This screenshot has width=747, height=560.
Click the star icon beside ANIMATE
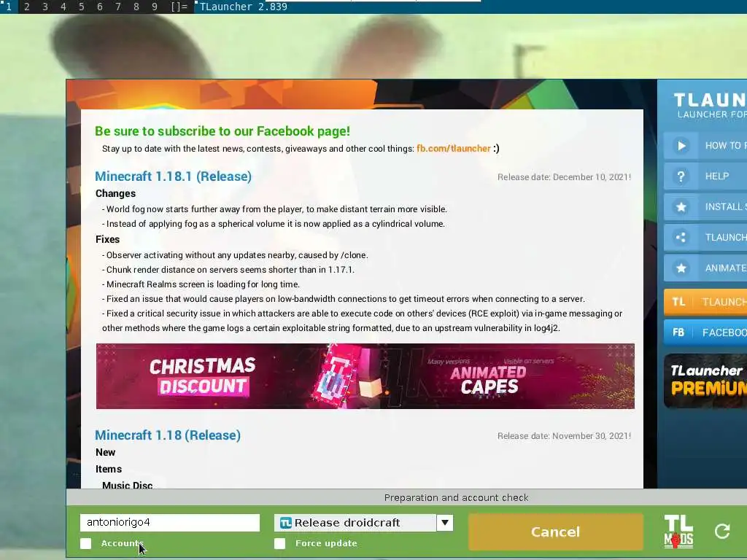681,268
